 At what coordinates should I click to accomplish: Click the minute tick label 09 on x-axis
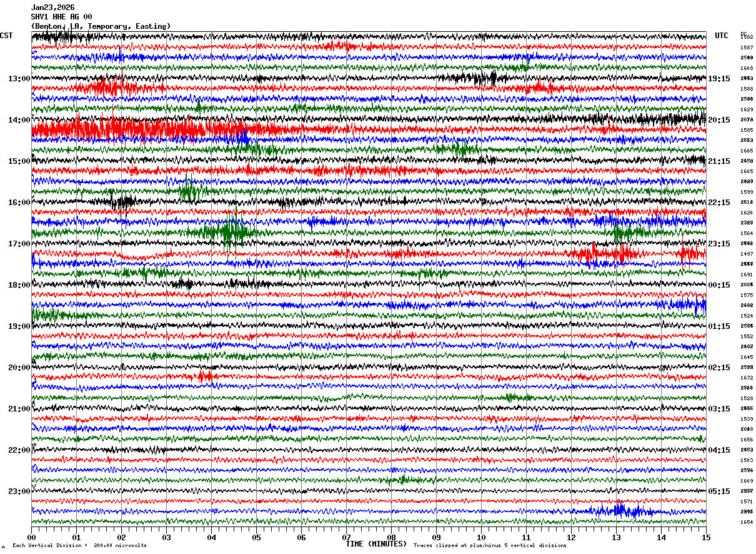(x=436, y=538)
